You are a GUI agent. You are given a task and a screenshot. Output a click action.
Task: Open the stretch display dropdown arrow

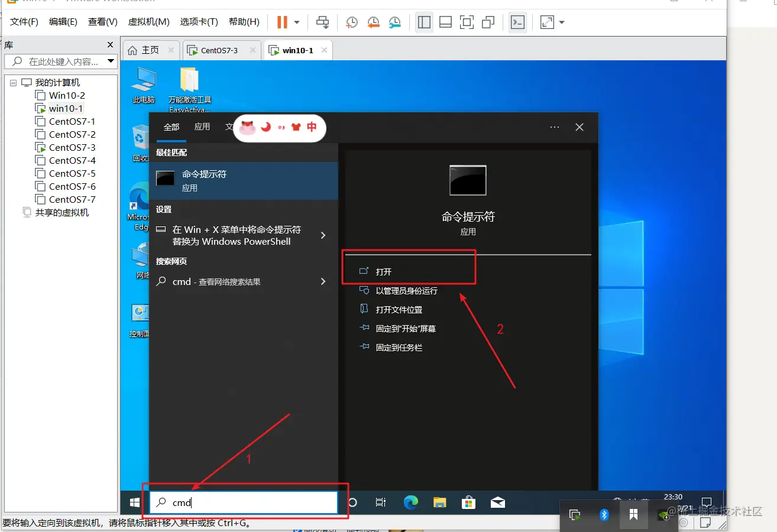point(562,22)
